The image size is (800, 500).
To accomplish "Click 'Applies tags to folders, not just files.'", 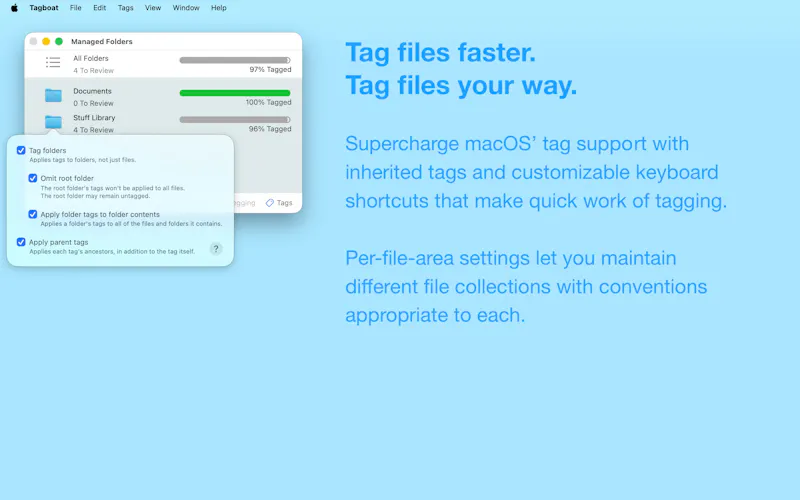I will tap(83, 160).
